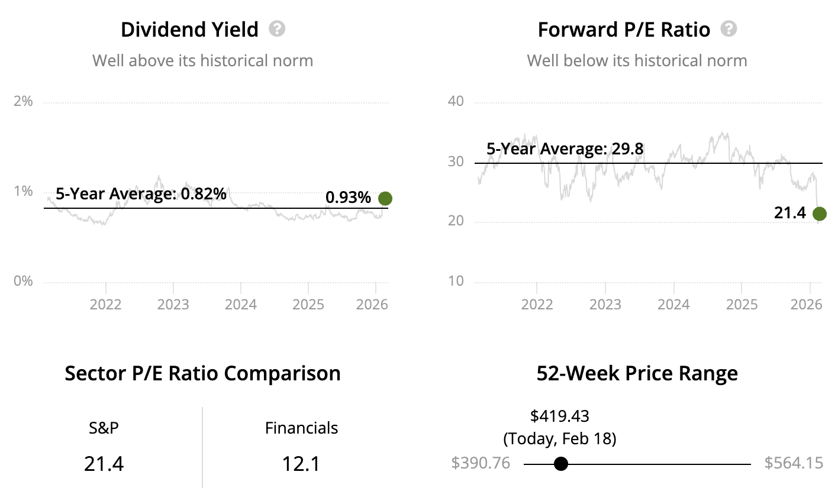838x504 pixels.
Task: Click the Dividend Yield help question-mark icon
Action: (x=277, y=29)
